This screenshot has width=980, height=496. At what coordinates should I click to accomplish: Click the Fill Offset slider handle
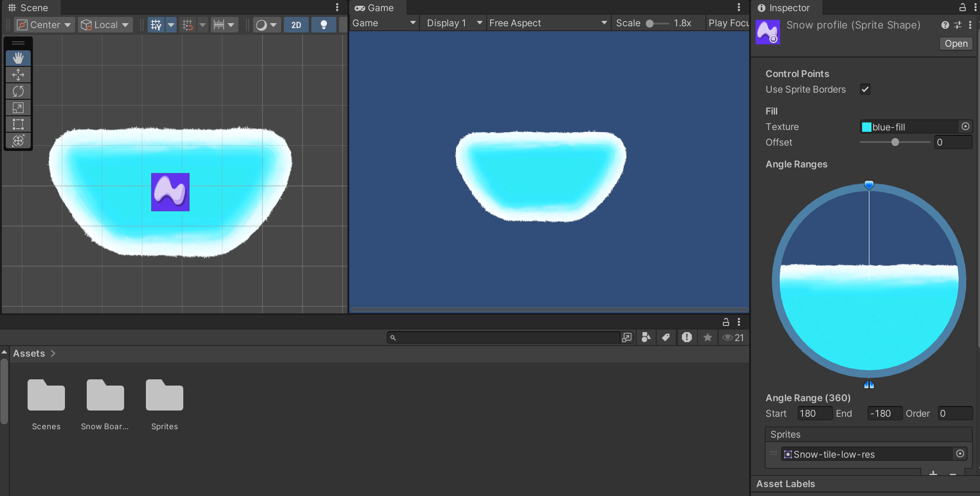coord(895,142)
